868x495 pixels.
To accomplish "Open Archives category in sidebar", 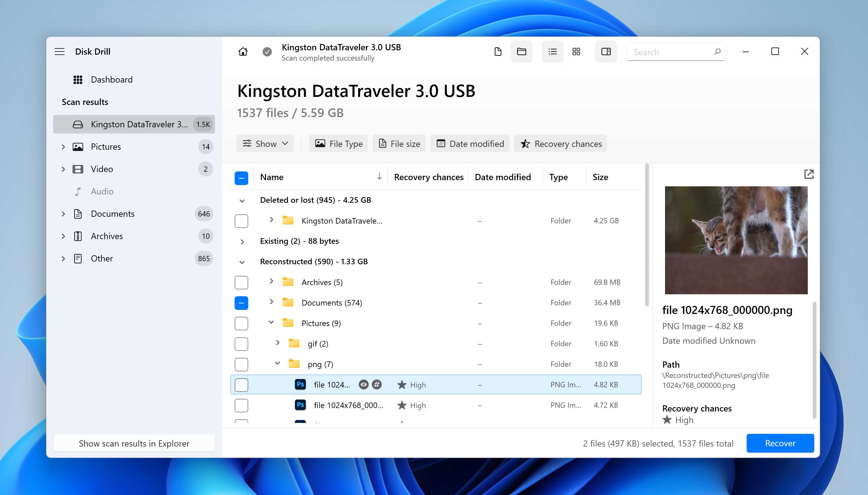I will click(134, 236).
